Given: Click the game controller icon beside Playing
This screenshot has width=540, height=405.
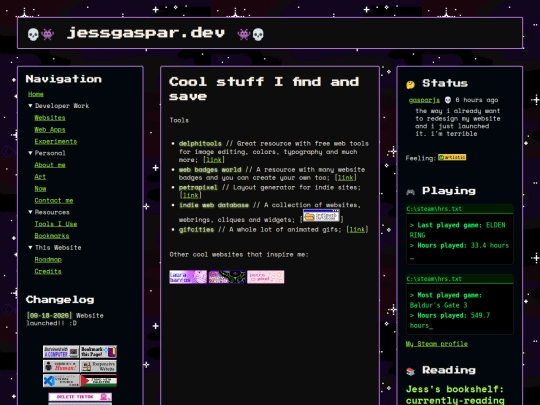Looking at the screenshot, I should (411, 192).
